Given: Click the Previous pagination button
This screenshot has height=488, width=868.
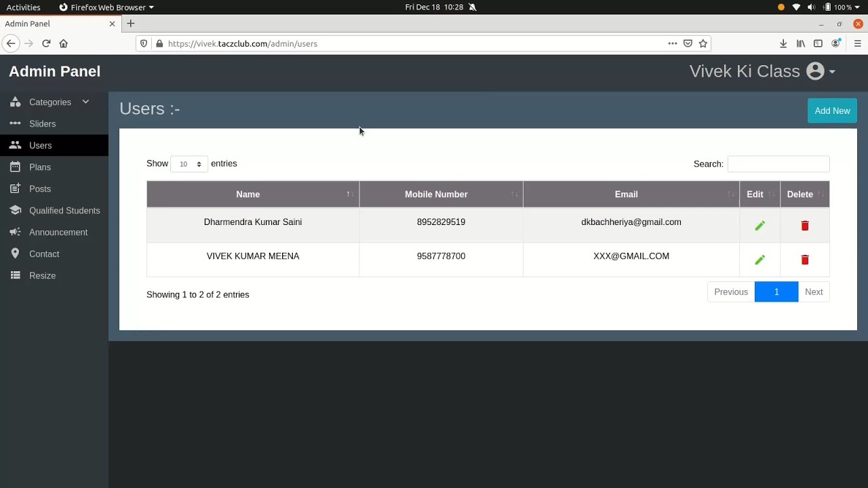Looking at the screenshot, I should 731,292.
